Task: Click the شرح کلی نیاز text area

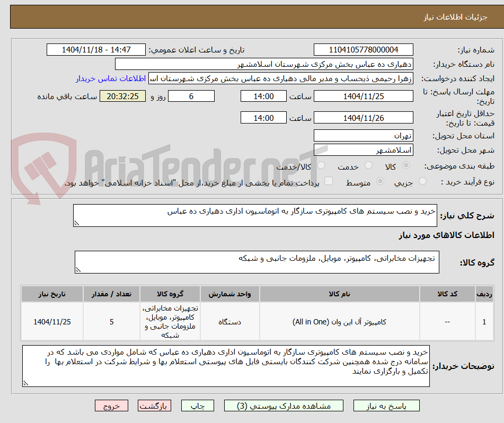Action: point(255,215)
